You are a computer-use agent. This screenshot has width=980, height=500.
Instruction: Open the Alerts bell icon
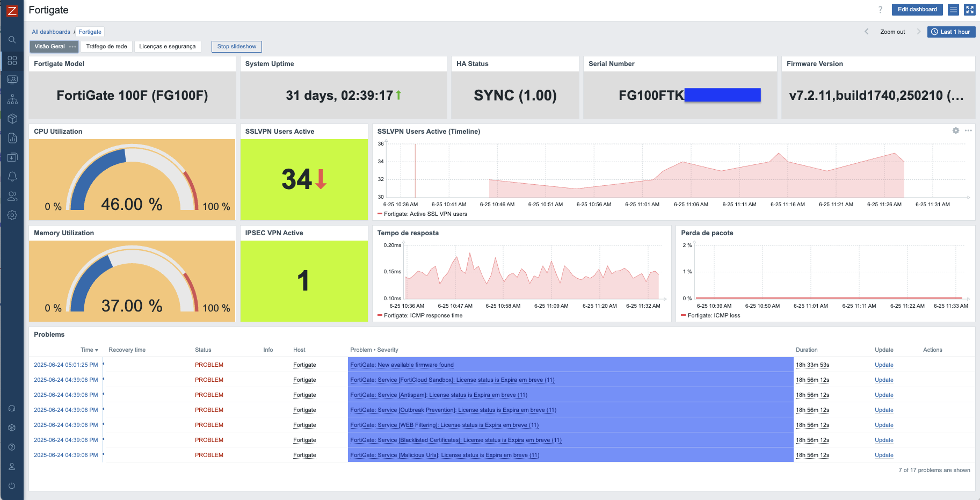(x=12, y=177)
